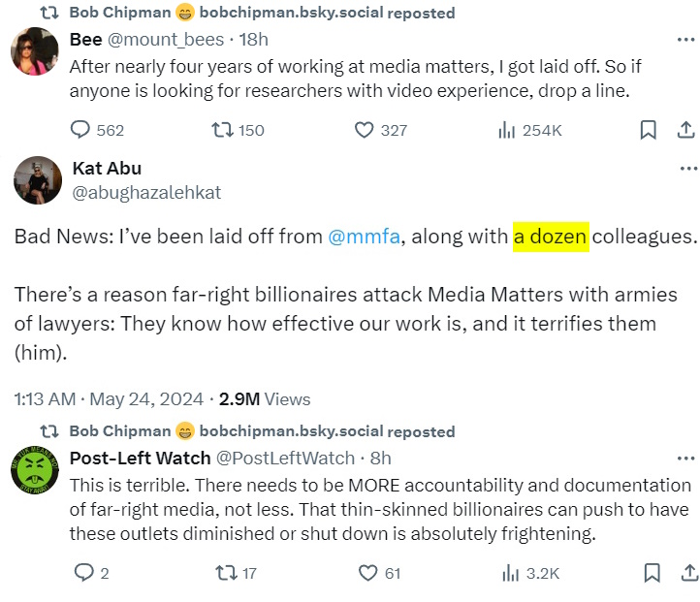Click Bee's profile avatar

tap(35, 51)
